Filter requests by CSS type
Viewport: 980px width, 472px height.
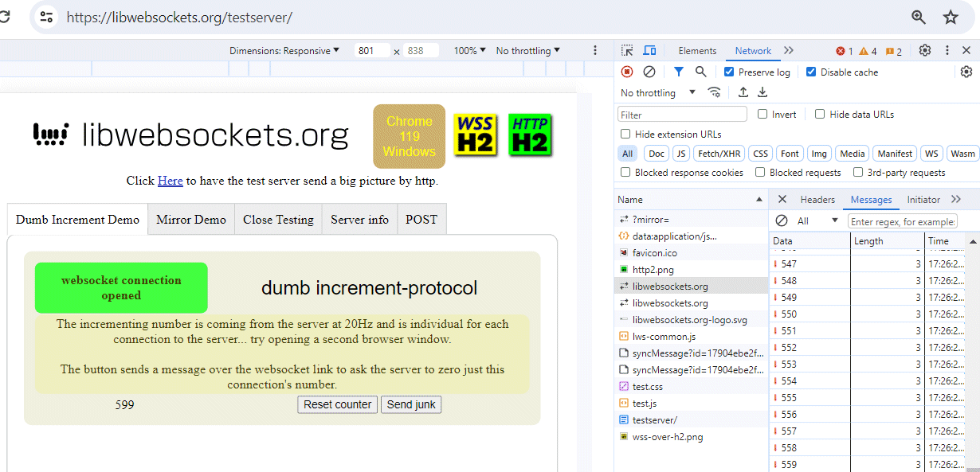(x=761, y=154)
